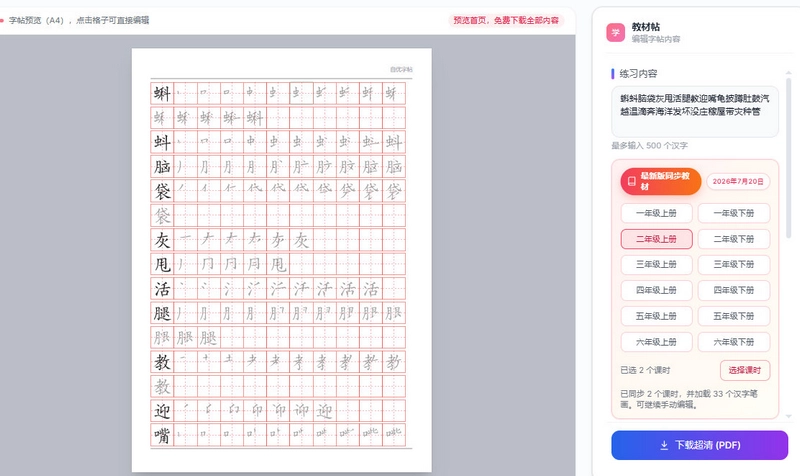
Task: Click the large 甩 model character cell
Action: [x=162, y=264]
